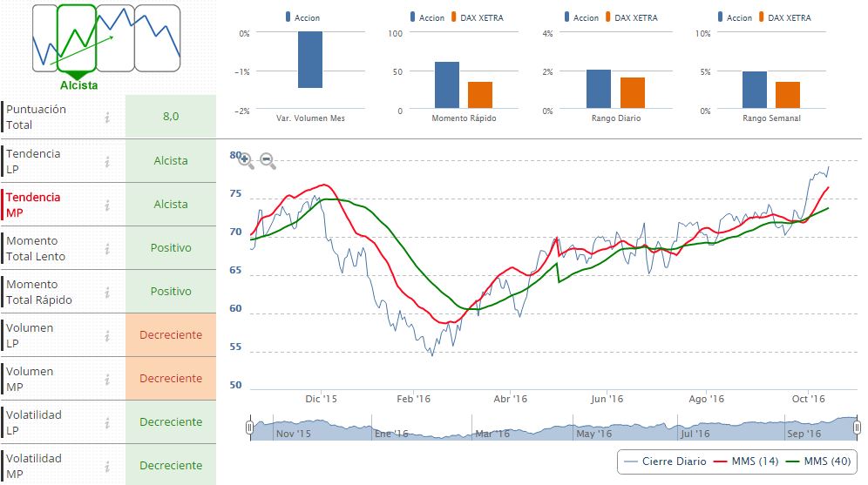Click the zoom in magnifier icon
The width and height of the screenshot is (868, 485).
[x=246, y=161]
